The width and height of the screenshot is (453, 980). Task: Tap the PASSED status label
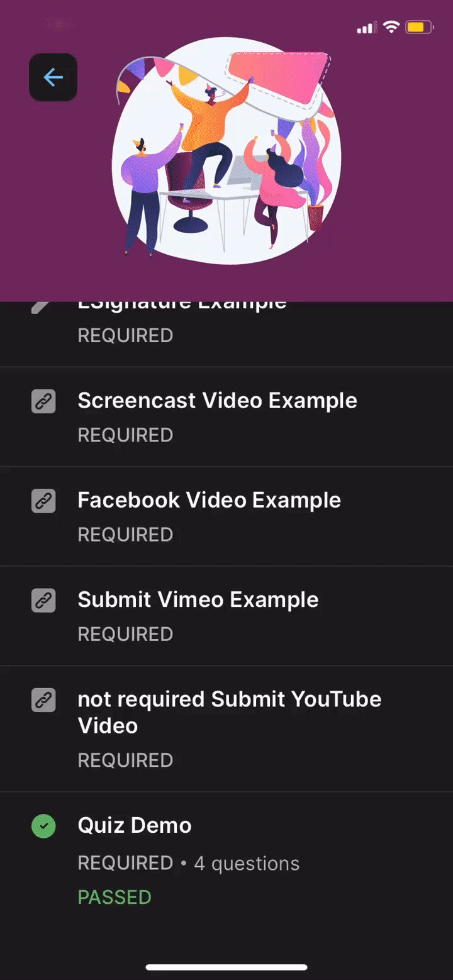tap(115, 897)
